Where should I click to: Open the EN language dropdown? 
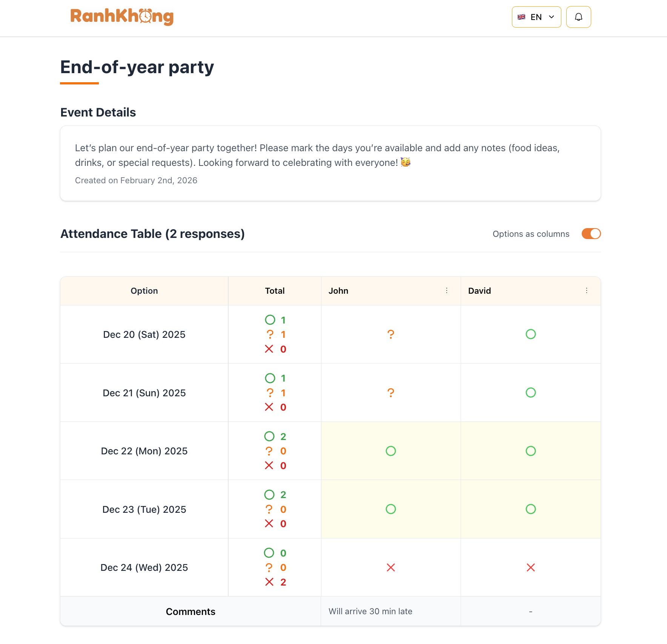click(536, 17)
